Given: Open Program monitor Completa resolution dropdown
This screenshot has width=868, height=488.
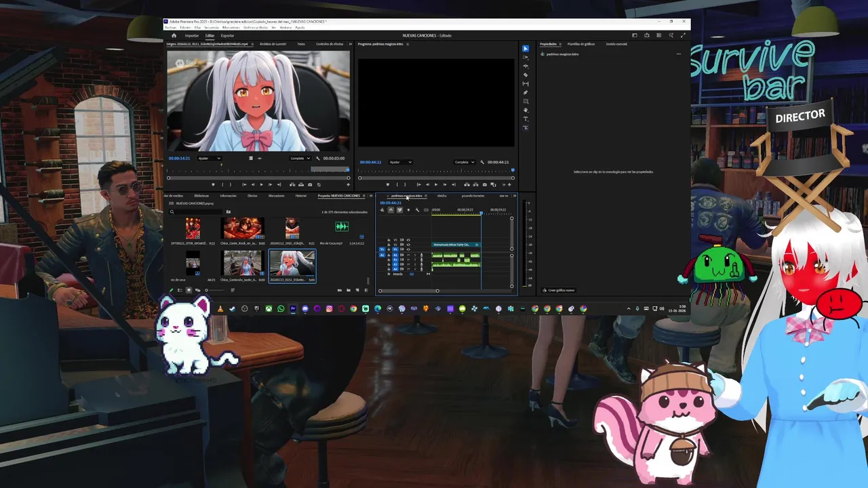Looking at the screenshot, I should click(465, 162).
